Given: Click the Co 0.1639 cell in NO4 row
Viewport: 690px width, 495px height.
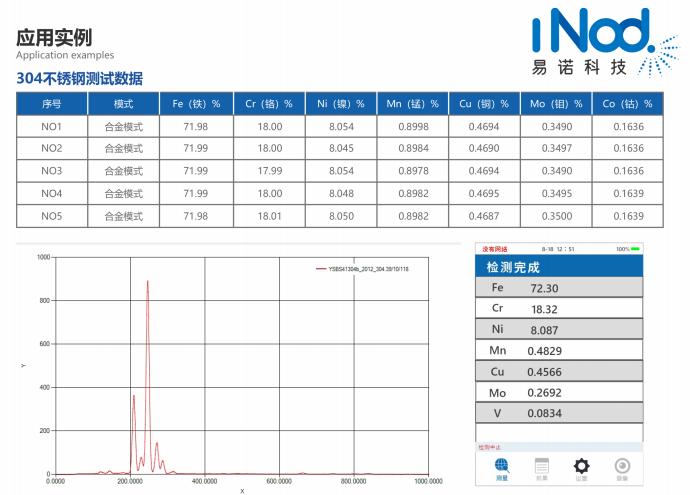Looking at the screenshot, I should click(x=628, y=194).
